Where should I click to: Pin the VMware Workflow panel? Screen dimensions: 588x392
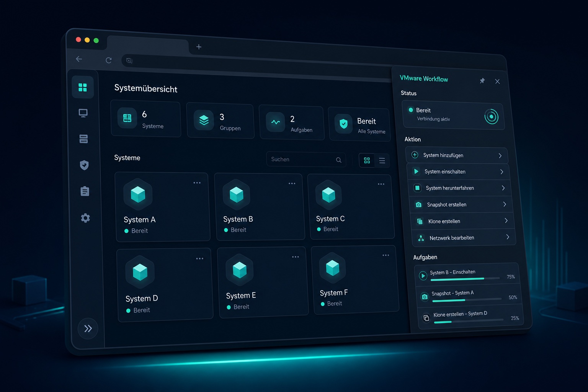pyautogui.click(x=482, y=81)
